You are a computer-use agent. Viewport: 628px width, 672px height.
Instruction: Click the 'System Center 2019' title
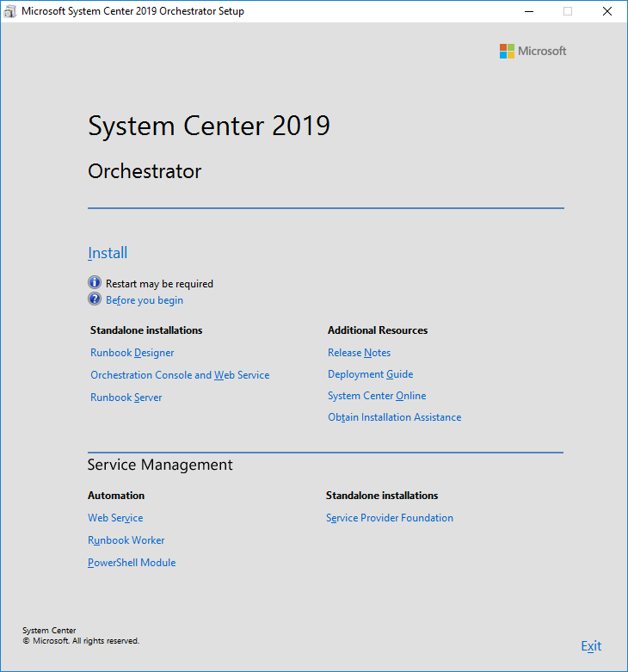(209, 126)
